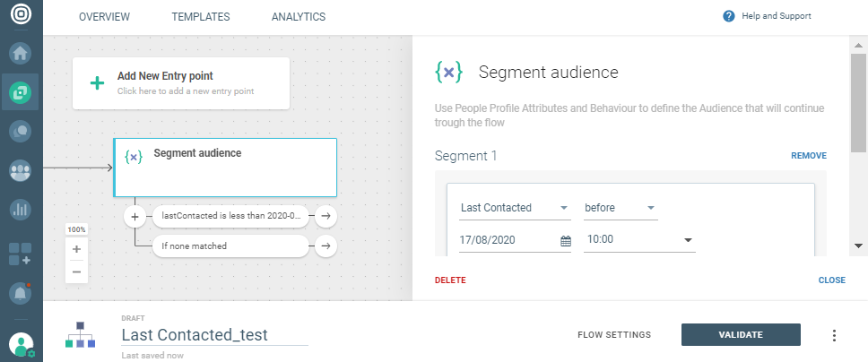Click the plus button under Segment audience
Image resolution: width=868 pixels, height=362 pixels.
point(135,216)
